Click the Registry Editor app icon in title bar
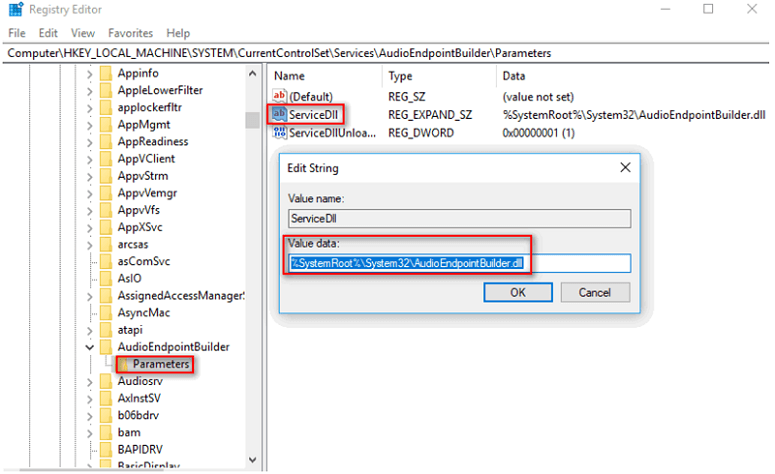The width and height of the screenshot is (775, 474). [16, 9]
